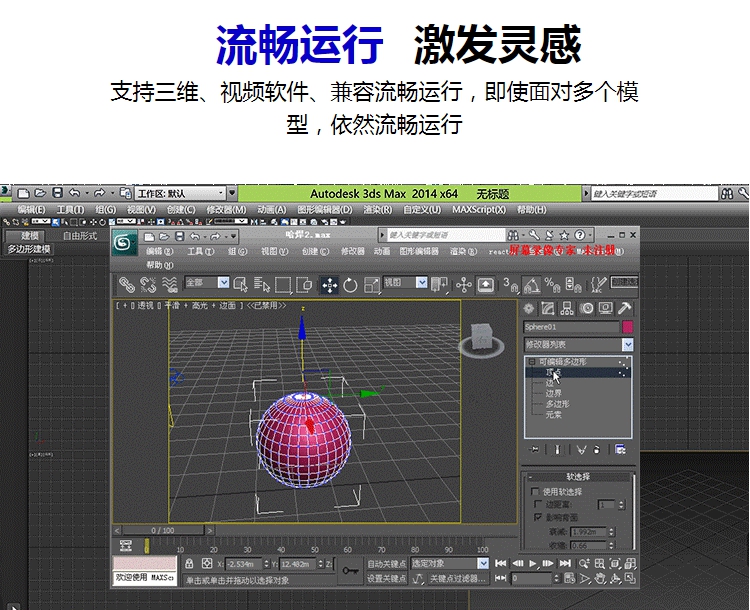Image resolution: width=750 pixels, height=610 pixels.
Task: Open MAXScript(X) menu in outer window
Action: 479,210
